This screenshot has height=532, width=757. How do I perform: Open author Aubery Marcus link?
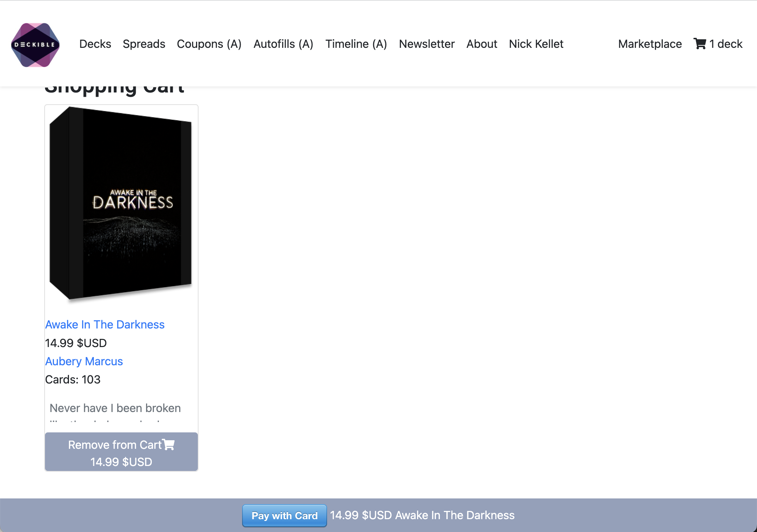[84, 361]
